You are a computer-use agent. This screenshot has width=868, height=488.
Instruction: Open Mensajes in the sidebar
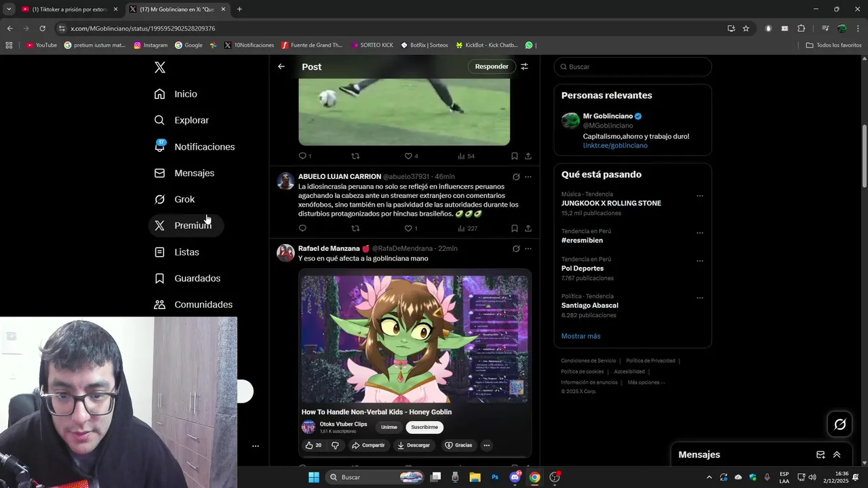click(x=184, y=173)
